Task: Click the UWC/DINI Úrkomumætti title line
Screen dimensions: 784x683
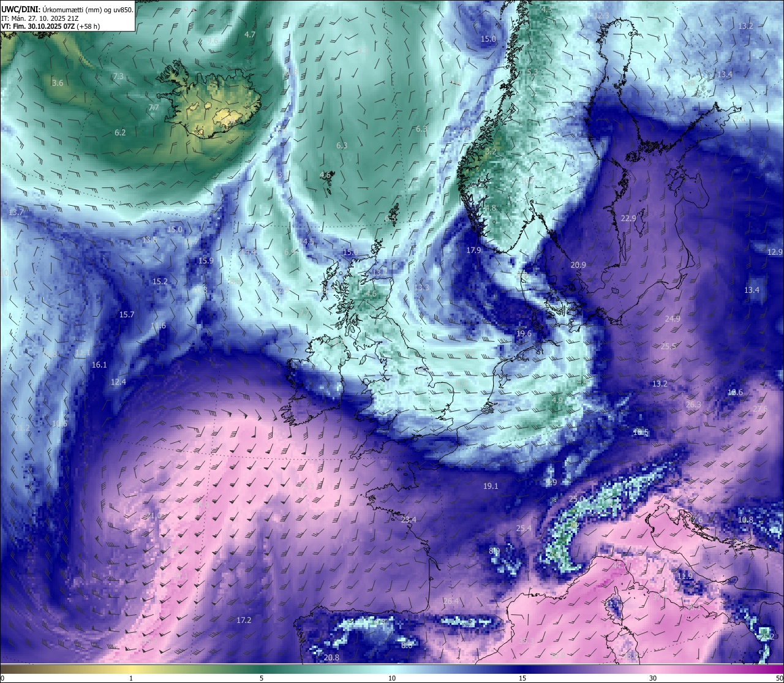Action: point(67,9)
